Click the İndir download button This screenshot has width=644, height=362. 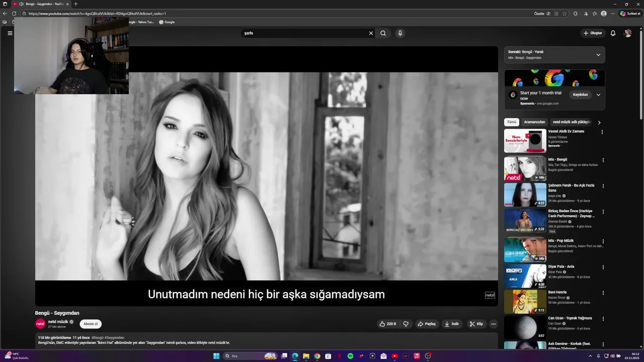tap(451, 324)
